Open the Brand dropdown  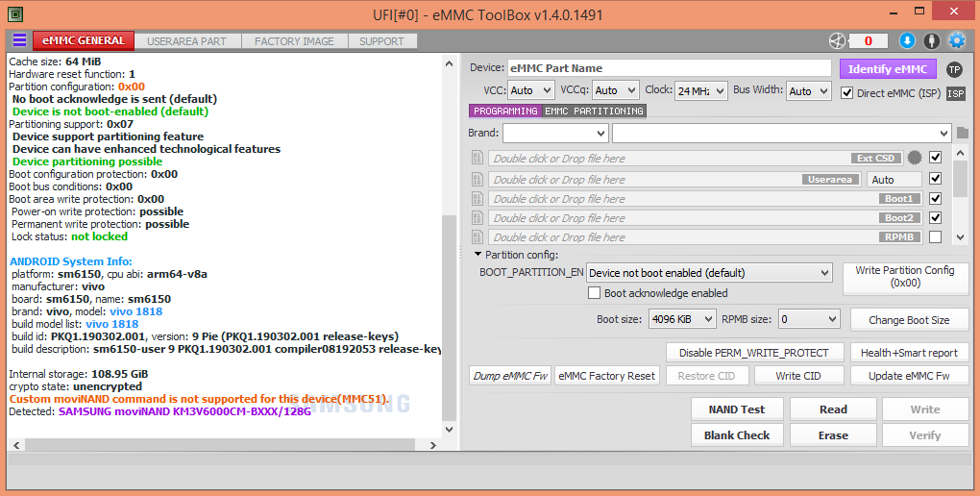[x=555, y=133]
